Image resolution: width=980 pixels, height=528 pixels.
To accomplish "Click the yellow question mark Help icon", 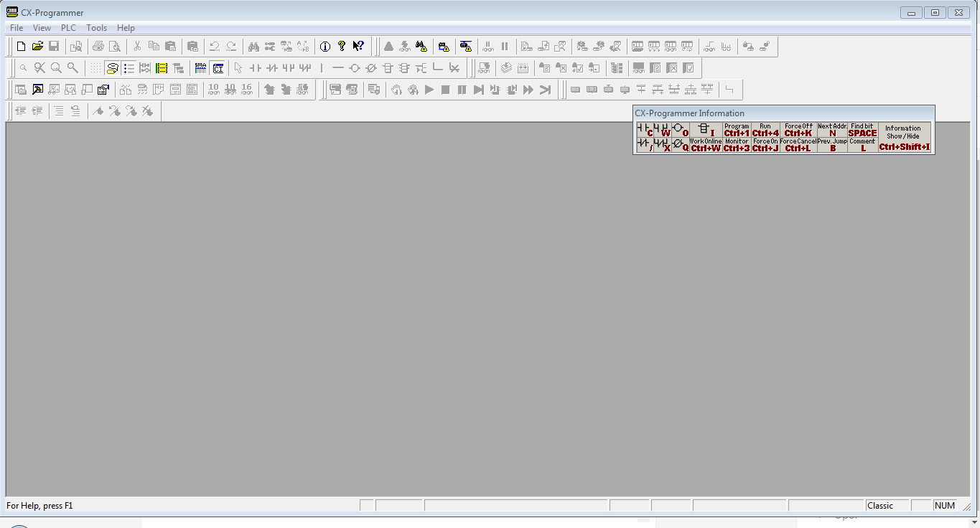I will coord(342,47).
